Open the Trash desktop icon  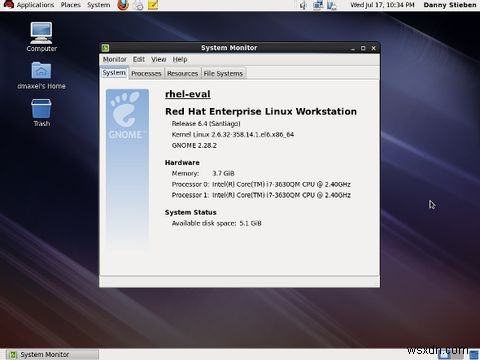coord(41,112)
